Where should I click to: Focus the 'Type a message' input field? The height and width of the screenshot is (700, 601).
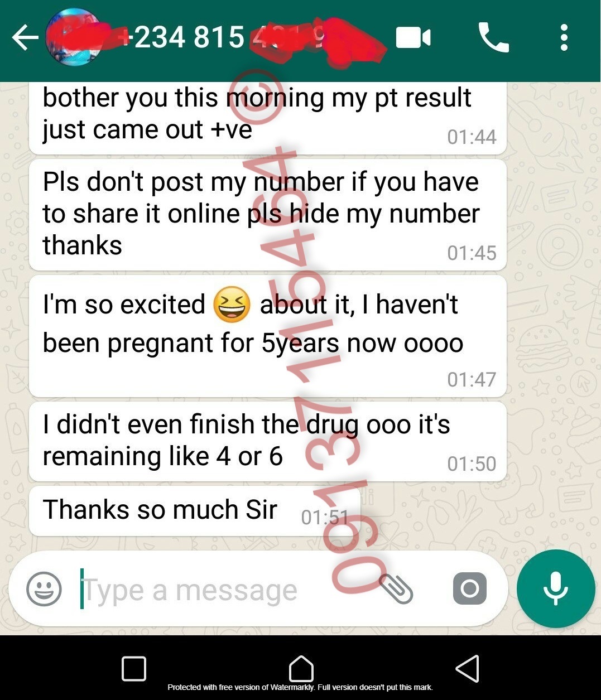(x=223, y=590)
